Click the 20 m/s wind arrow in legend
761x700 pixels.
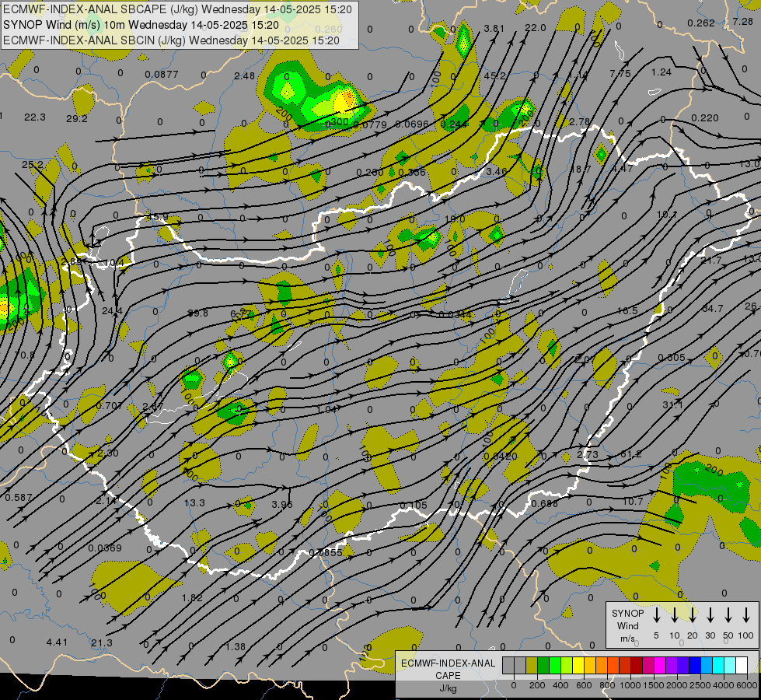pos(693,615)
